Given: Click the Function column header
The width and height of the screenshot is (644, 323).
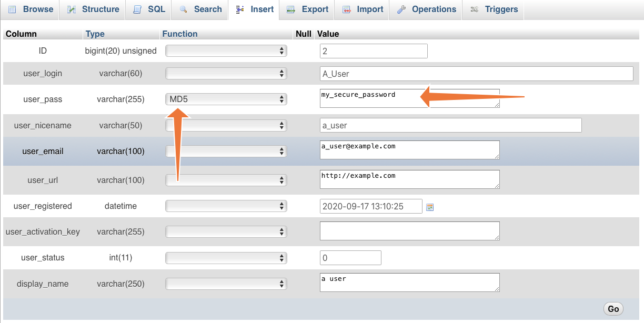Looking at the screenshot, I should click(x=179, y=34).
